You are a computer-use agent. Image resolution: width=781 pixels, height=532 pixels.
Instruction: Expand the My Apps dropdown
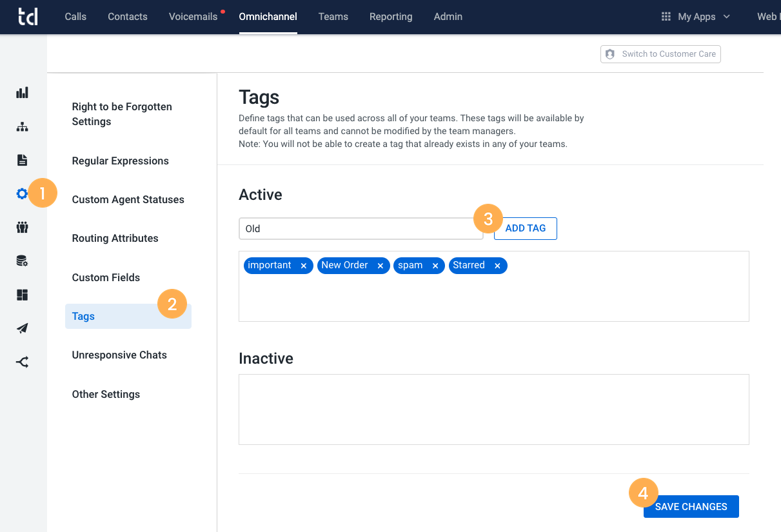704,17
